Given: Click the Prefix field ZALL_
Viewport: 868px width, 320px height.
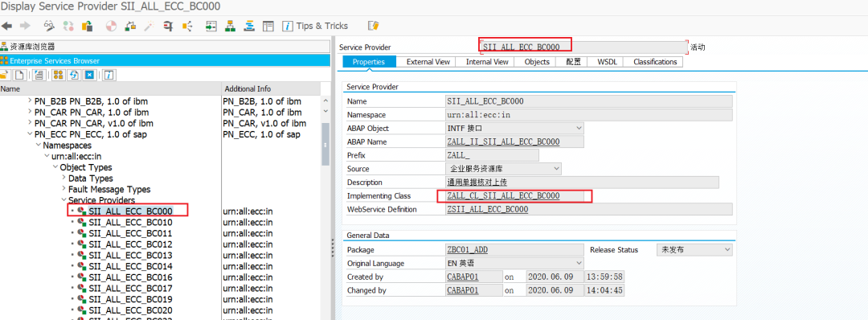Looking at the screenshot, I should [x=492, y=155].
